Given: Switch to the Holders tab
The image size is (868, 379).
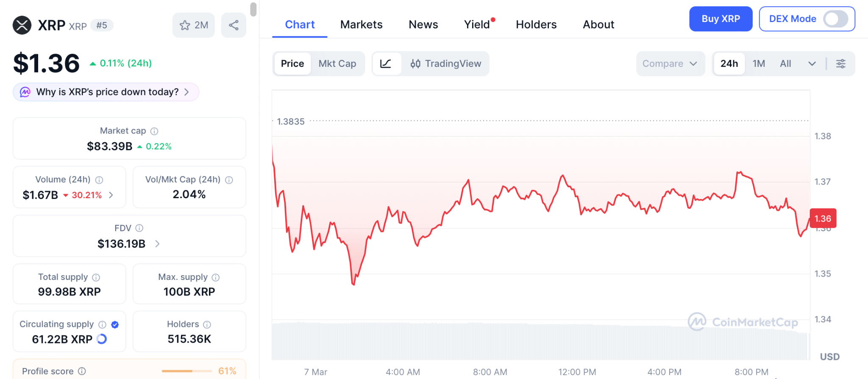Looking at the screenshot, I should (x=536, y=25).
